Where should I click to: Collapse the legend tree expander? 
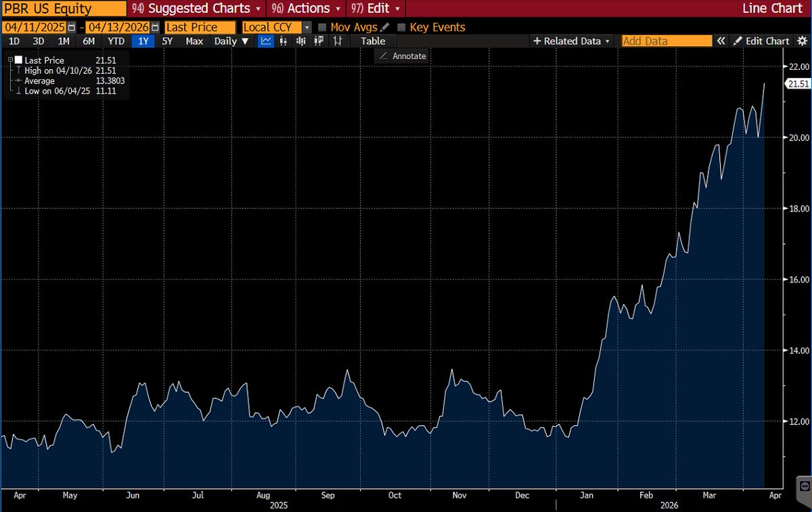9,60
